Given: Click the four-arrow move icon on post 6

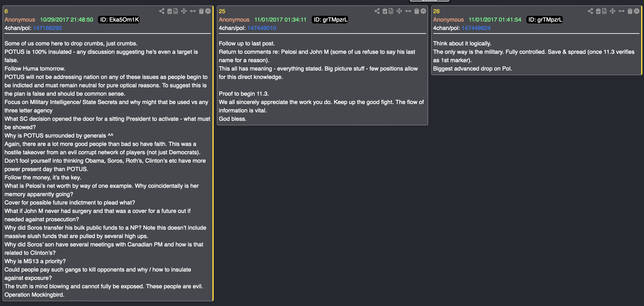Looking at the screenshot, I should (x=184, y=11).
